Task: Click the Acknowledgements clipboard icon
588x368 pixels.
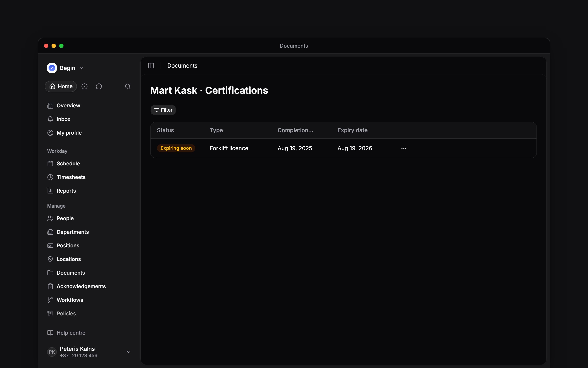Action: tap(50, 286)
